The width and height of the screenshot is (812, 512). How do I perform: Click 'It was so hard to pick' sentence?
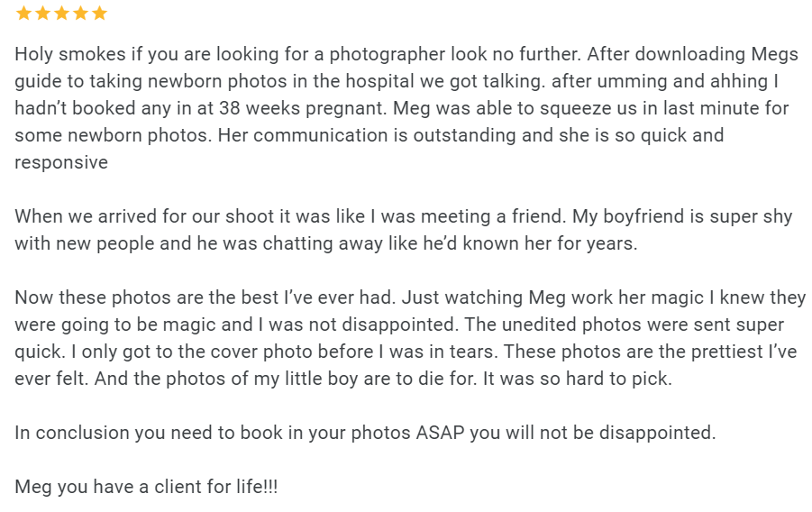click(578, 379)
